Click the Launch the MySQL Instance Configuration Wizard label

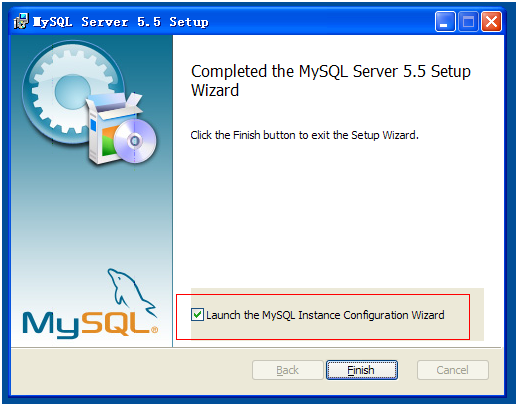[x=325, y=315]
